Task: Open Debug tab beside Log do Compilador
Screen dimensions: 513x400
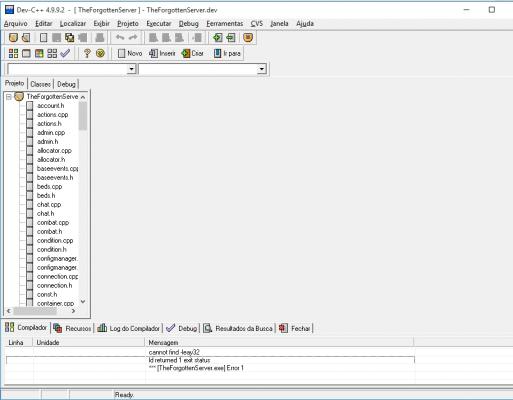Action: (x=182, y=328)
